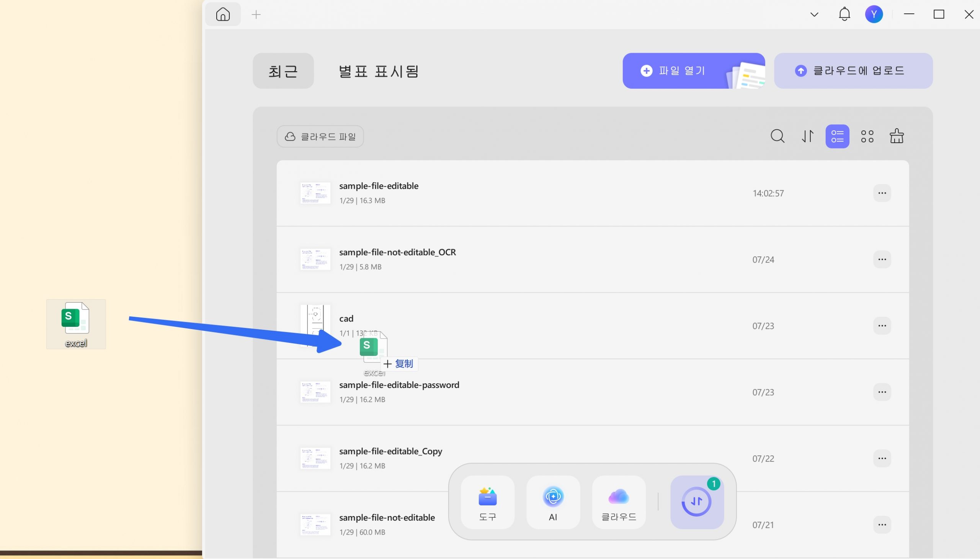Select the sample-file-editable-password file name
This screenshot has height=559, width=980.
(x=399, y=385)
